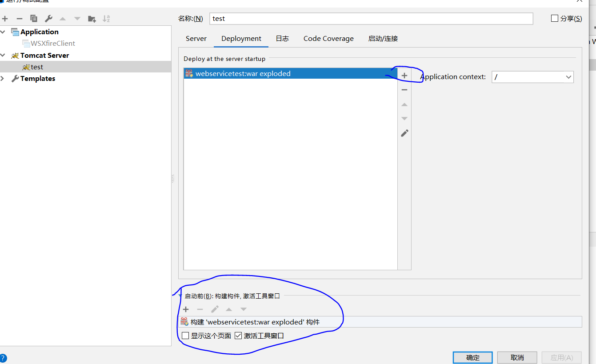Viewport: 596px width, 364px height.
Task: Select webservicetest:war exploded deployment entry
Action: [x=290, y=74]
